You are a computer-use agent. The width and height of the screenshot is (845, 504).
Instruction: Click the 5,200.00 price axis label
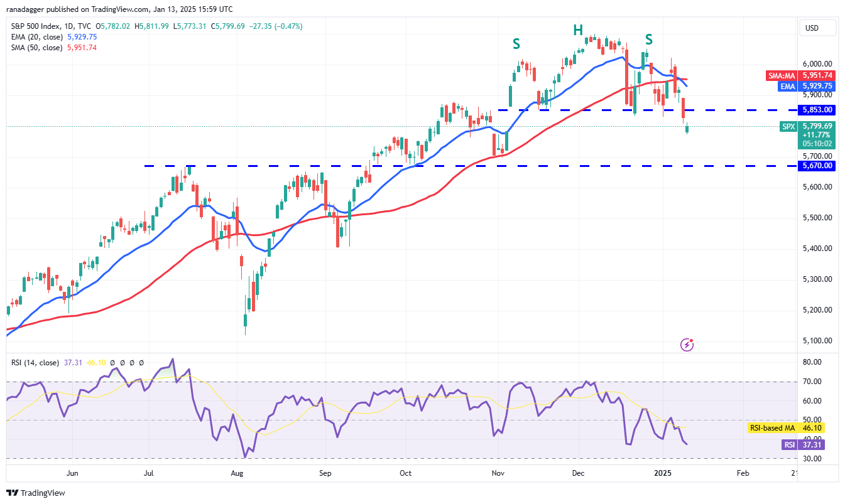817,310
